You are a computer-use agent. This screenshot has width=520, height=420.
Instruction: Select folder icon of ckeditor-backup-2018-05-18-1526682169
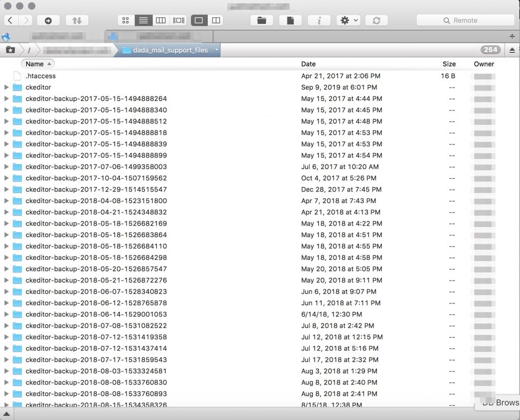(17, 223)
